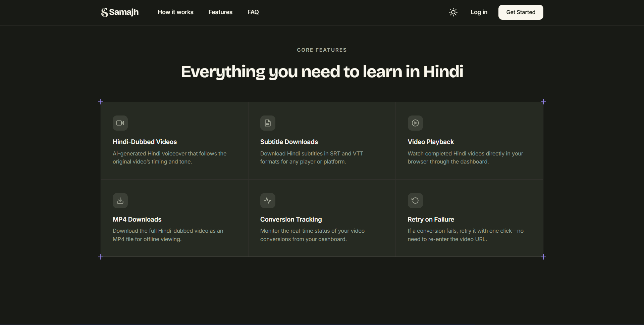Viewport: 644px width, 325px height.
Task: Click the If a conversion fails description
Action: pyautogui.click(x=466, y=235)
